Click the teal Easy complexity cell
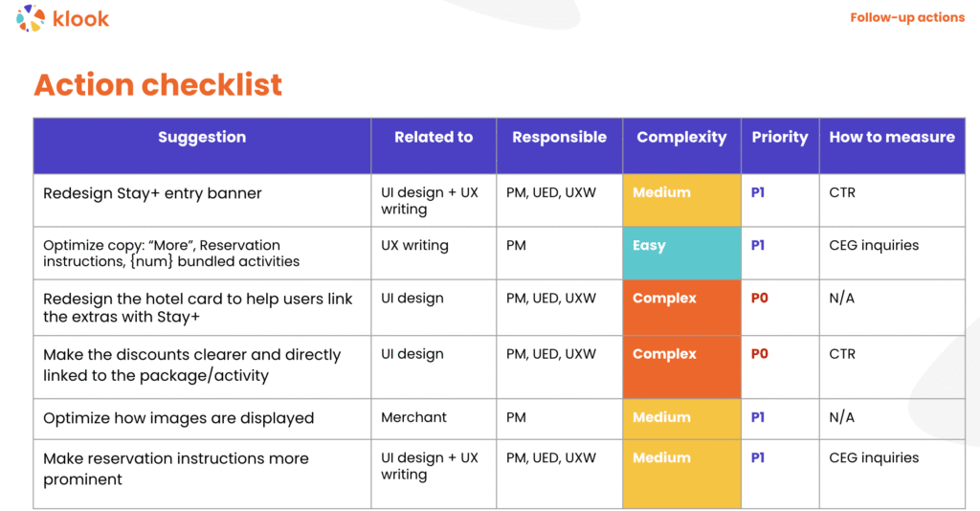This screenshot has width=980, height=511. 680,253
